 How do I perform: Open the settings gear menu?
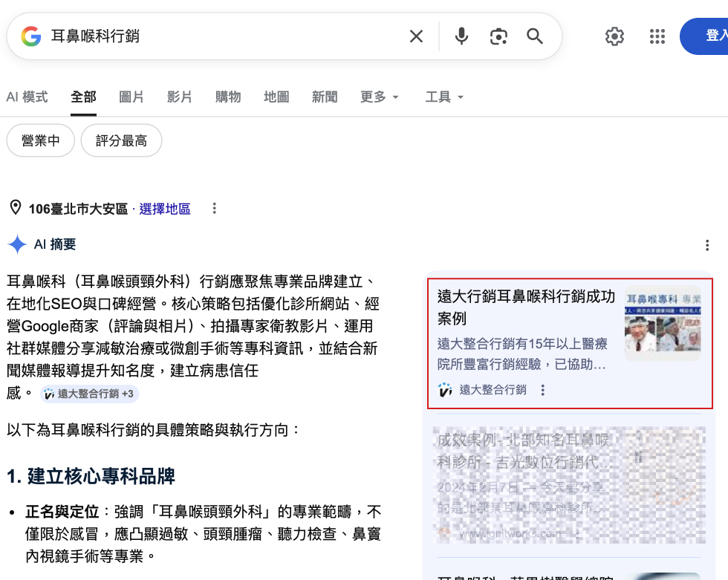pyautogui.click(x=614, y=36)
